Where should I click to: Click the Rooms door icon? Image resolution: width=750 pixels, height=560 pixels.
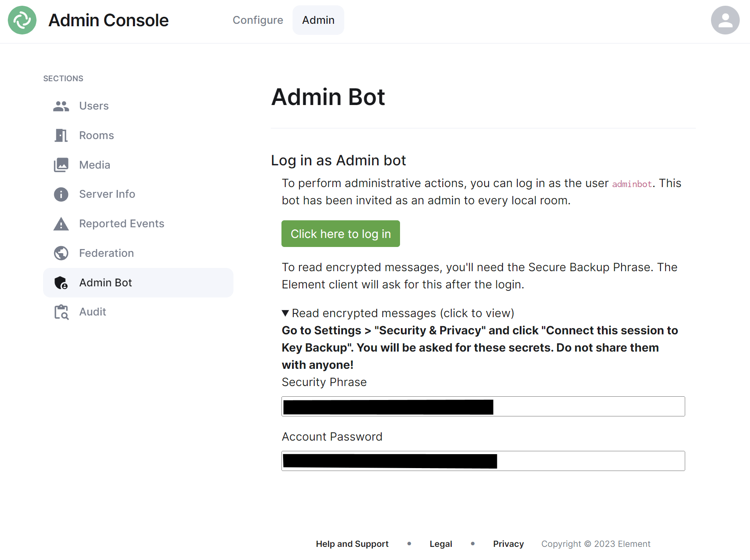[x=61, y=135]
